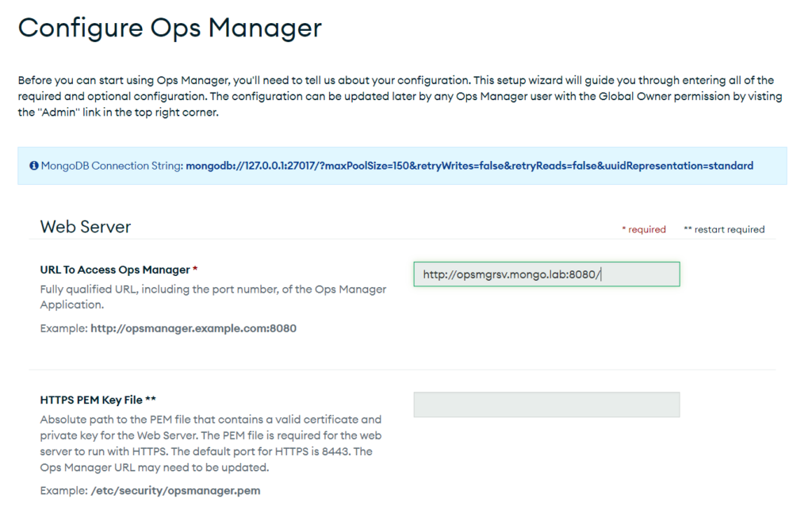Screen dimensions: 812x521
Task: Click the 'URL To Access Ops Manager' label
Action: [x=115, y=270]
